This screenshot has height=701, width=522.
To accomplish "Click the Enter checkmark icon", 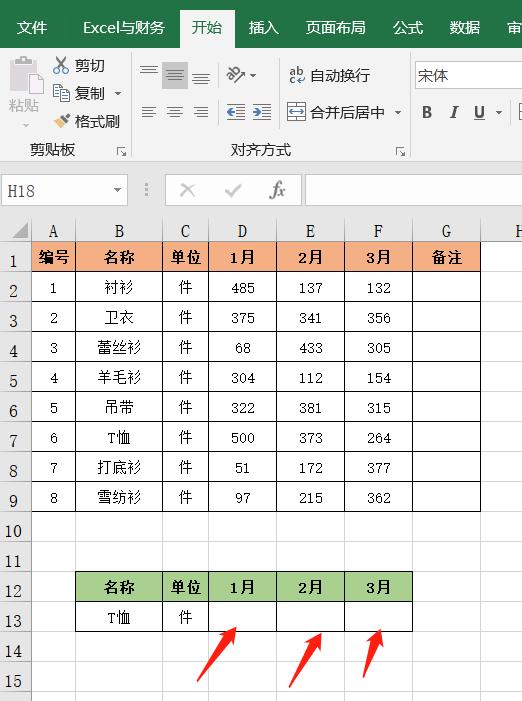I will (233, 190).
